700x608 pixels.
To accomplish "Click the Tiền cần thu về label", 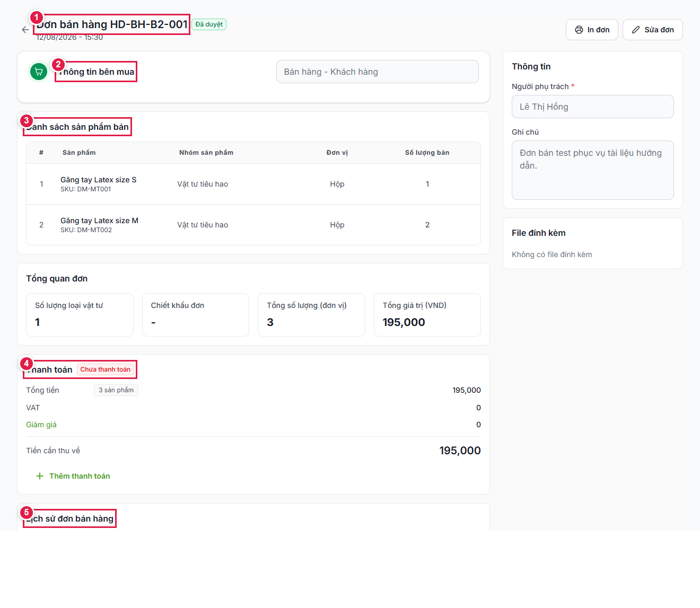I will tap(53, 451).
